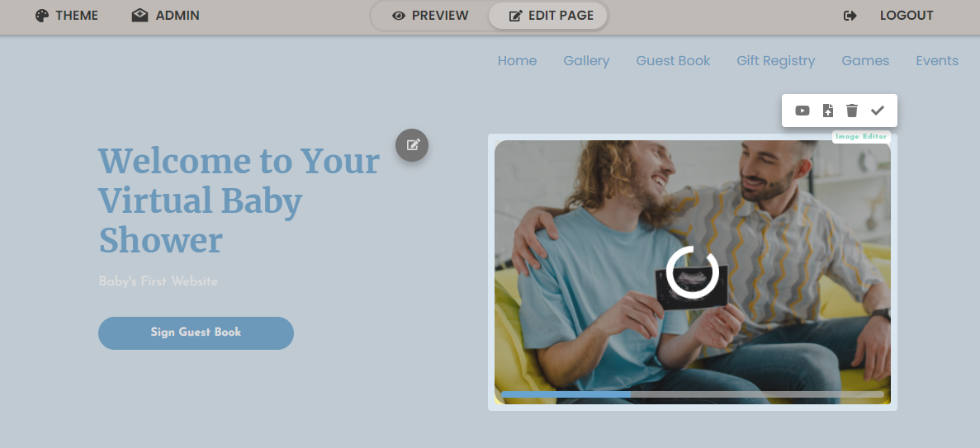Click the upload progress bar on image
Image resolution: width=980 pixels, height=448 pixels.
693,394
